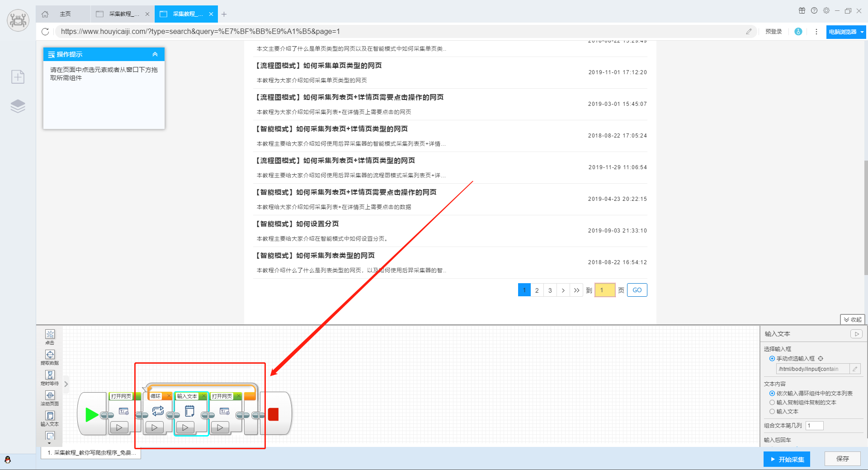Screen dimensions: 868x470
Task: Select the 定时等待 (timed wait) component icon
Action: tap(50, 375)
